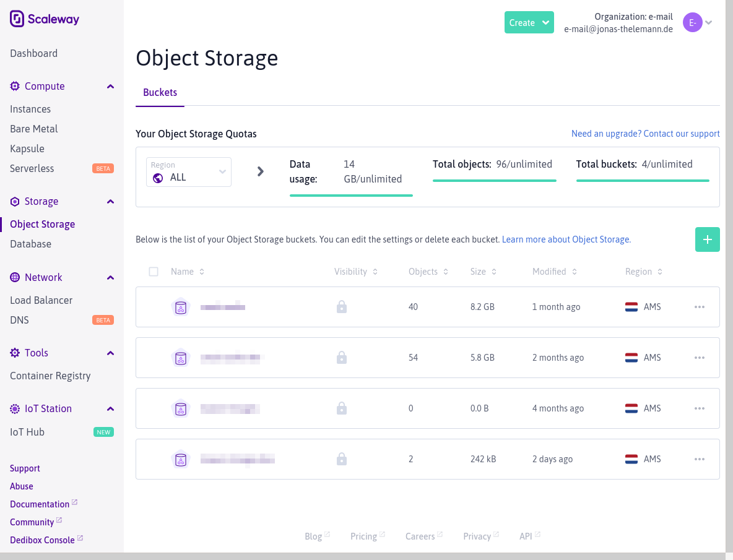
Task: Sort the buckets by Name column
Action: click(188, 272)
